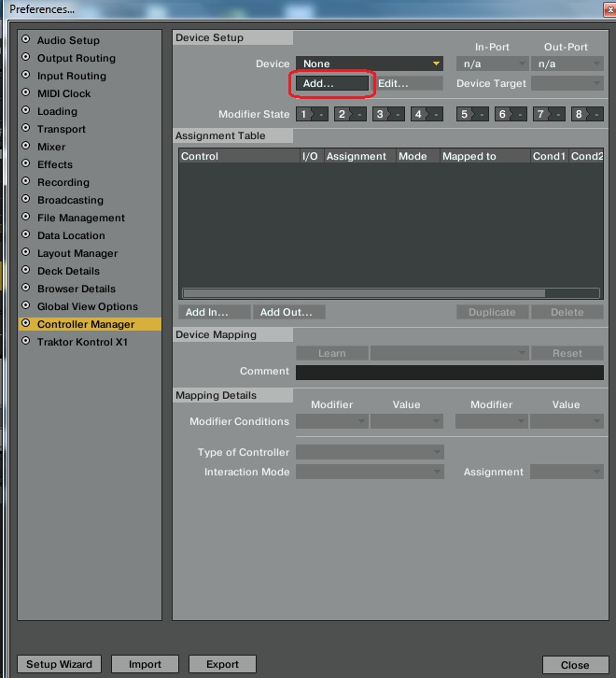Go to the Recording settings page
616x678 pixels.
(x=63, y=182)
